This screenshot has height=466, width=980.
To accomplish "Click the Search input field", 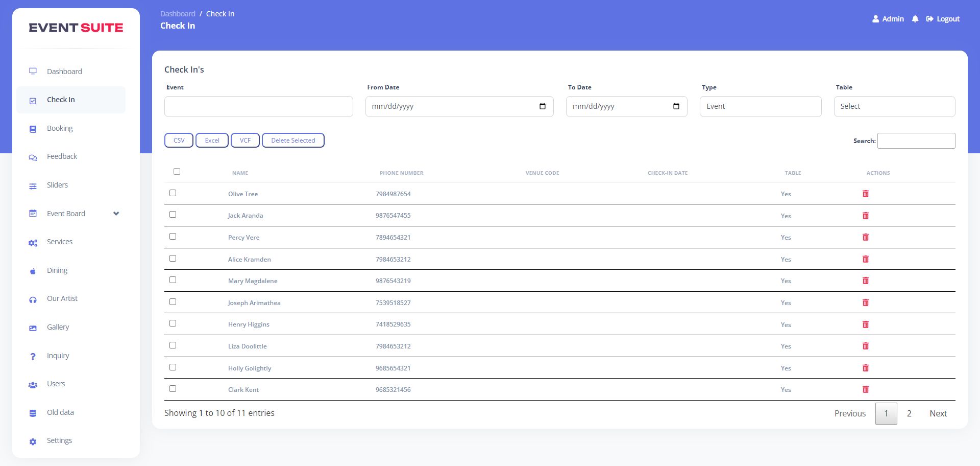I will pyautogui.click(x=916, y=141).
